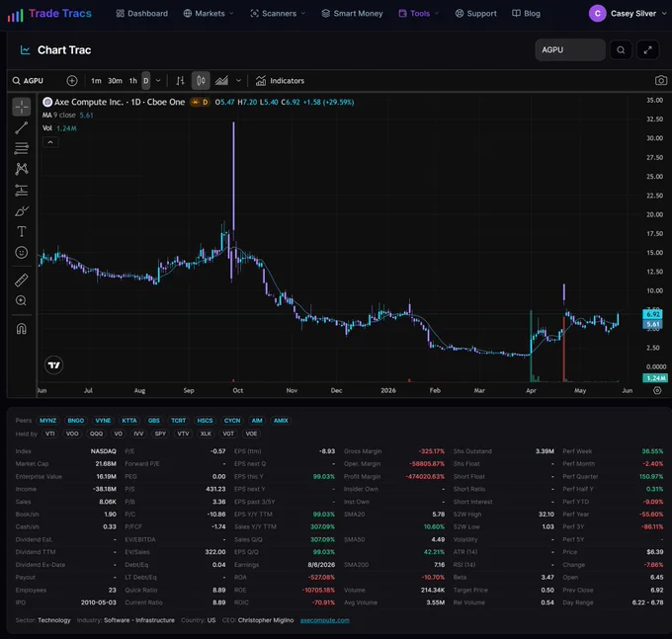Open the emoji icons tool
Image resolution: width=672 pixels, height=639 pixels.
click(22, 252)
